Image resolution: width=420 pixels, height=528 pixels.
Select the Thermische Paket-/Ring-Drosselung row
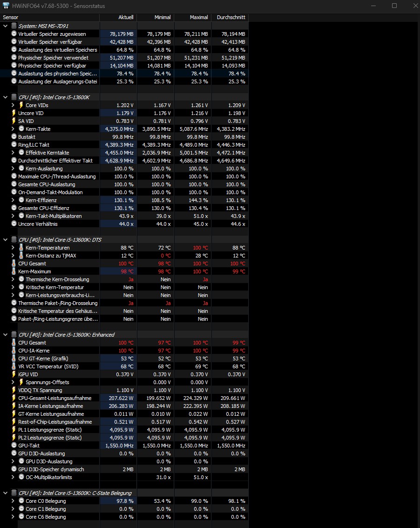pos(124,303)
